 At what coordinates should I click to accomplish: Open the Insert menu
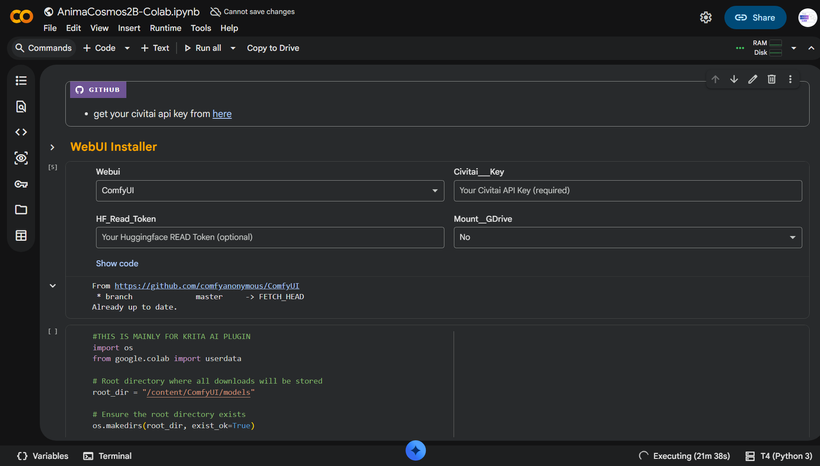(x=129, y=28)
